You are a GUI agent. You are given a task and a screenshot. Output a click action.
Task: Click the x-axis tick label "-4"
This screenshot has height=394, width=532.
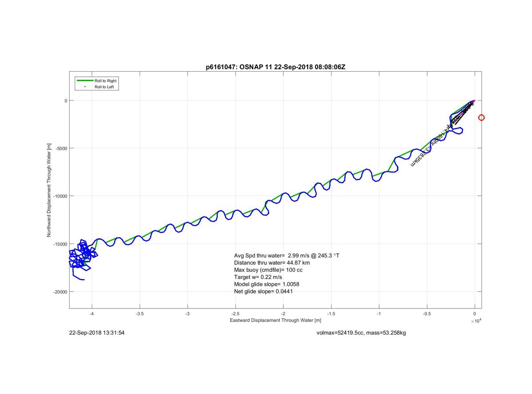(x=92, y=313)
